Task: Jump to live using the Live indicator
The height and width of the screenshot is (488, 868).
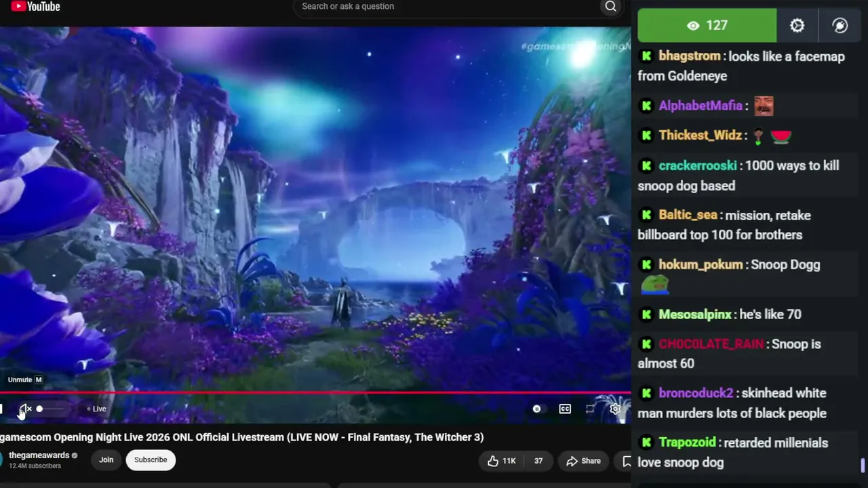Action: click(96, 409)
